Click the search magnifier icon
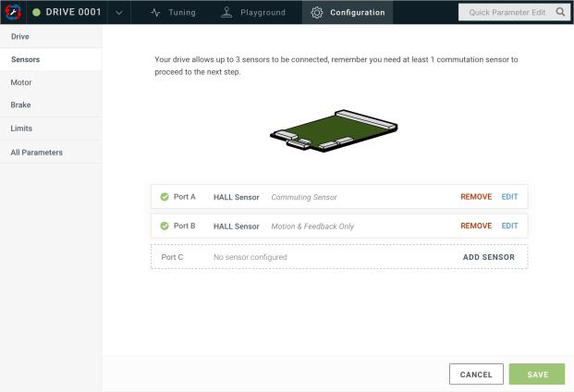 point(560,13)
